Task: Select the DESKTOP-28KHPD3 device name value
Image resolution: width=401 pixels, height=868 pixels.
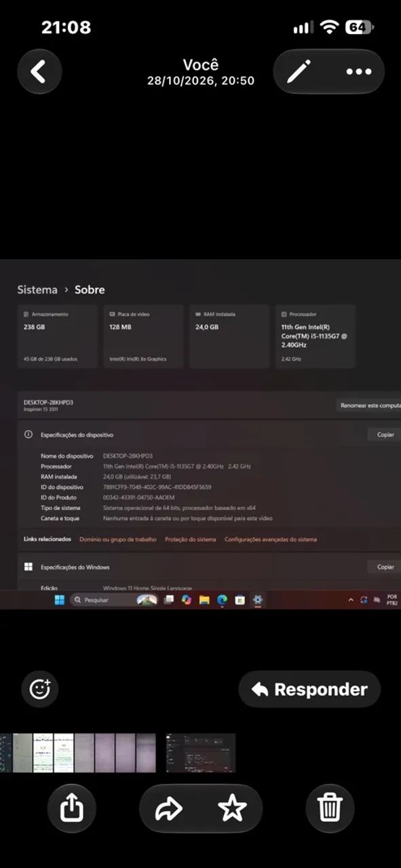Action: point(128,456)
